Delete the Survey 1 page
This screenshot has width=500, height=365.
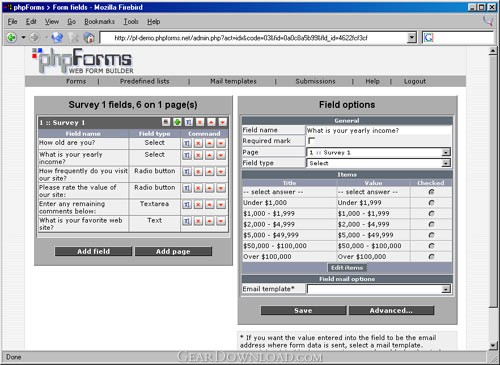(200, 122)
